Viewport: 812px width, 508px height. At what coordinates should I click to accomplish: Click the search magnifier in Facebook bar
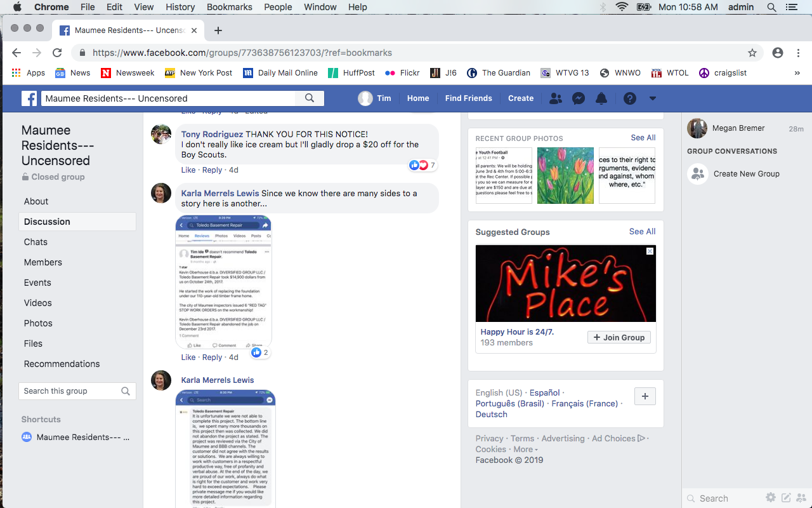pos(310,98)
